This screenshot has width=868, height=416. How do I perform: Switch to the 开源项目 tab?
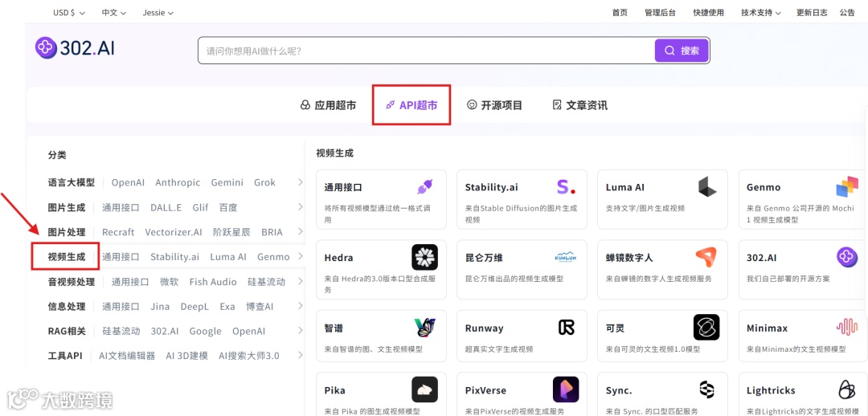(x=495, y=105)
